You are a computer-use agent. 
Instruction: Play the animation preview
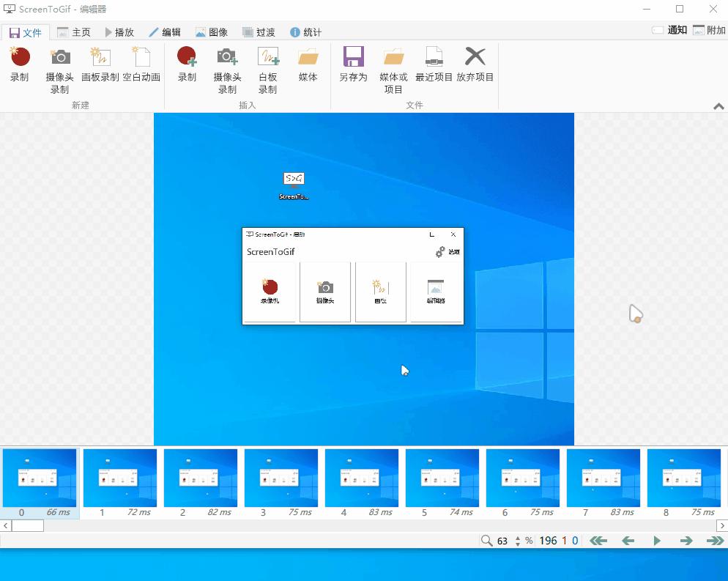tap(655, 541)
